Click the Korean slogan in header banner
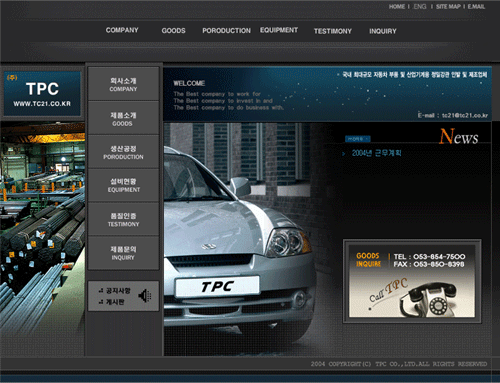The height and width of the screenshot is (383, 500). click(414, 75)
